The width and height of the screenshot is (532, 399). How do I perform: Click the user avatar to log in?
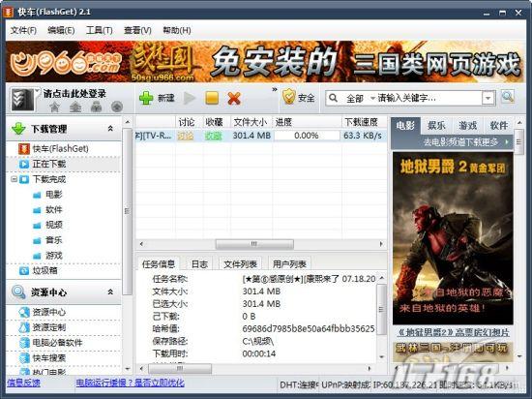click(x=22, y=100)
